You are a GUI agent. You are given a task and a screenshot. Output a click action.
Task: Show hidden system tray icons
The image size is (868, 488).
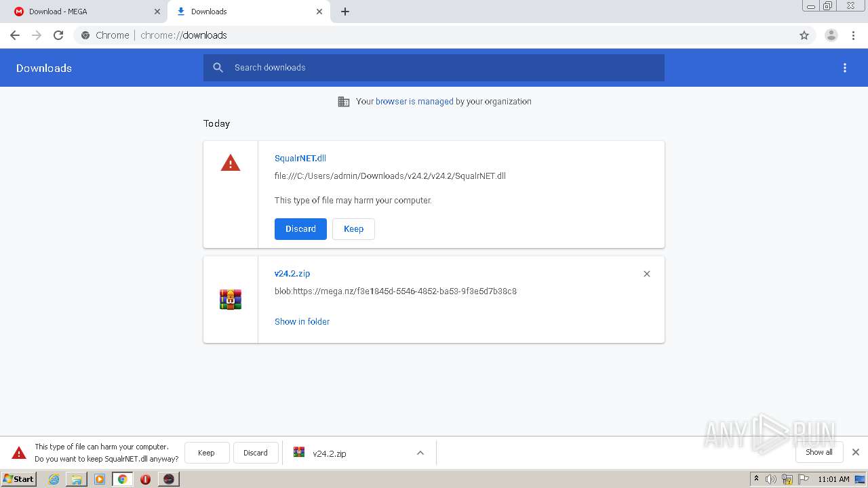click(757, 479)
